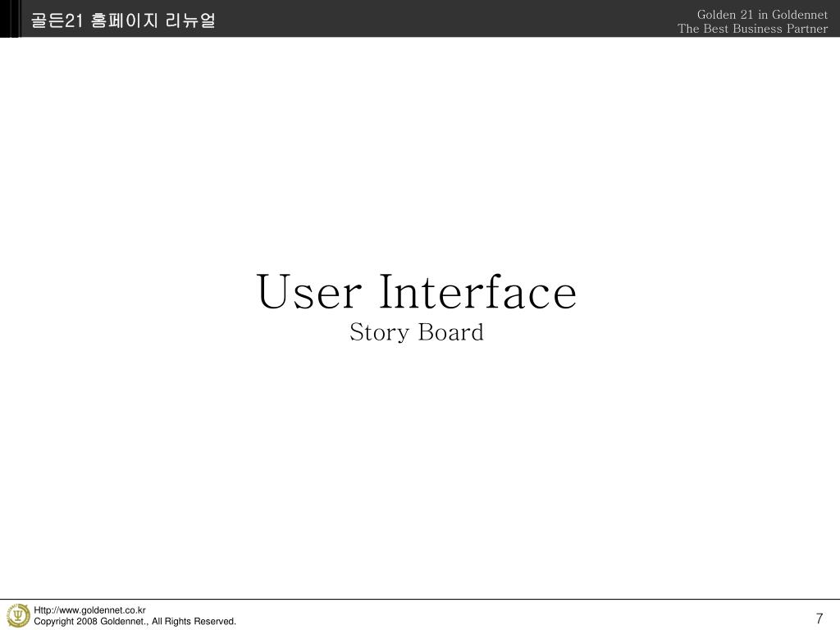
Task: Click the Goldennet emblem logo in footer
Action: tap(18, 615)
